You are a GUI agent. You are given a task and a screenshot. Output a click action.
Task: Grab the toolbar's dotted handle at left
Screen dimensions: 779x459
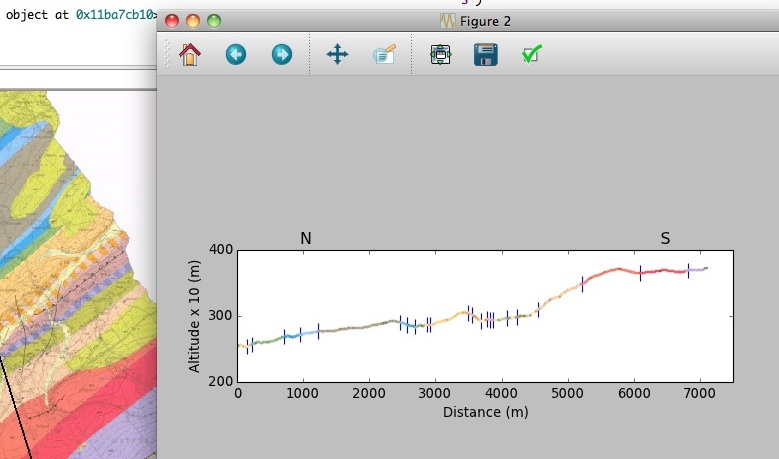[x=165, y=55]
